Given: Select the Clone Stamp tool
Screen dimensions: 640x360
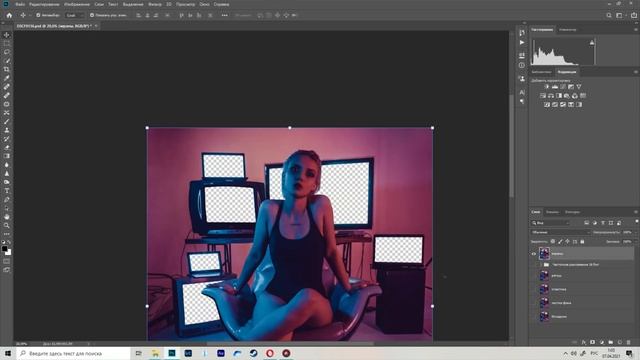Looking at the screenshot, I should (7, 130).
